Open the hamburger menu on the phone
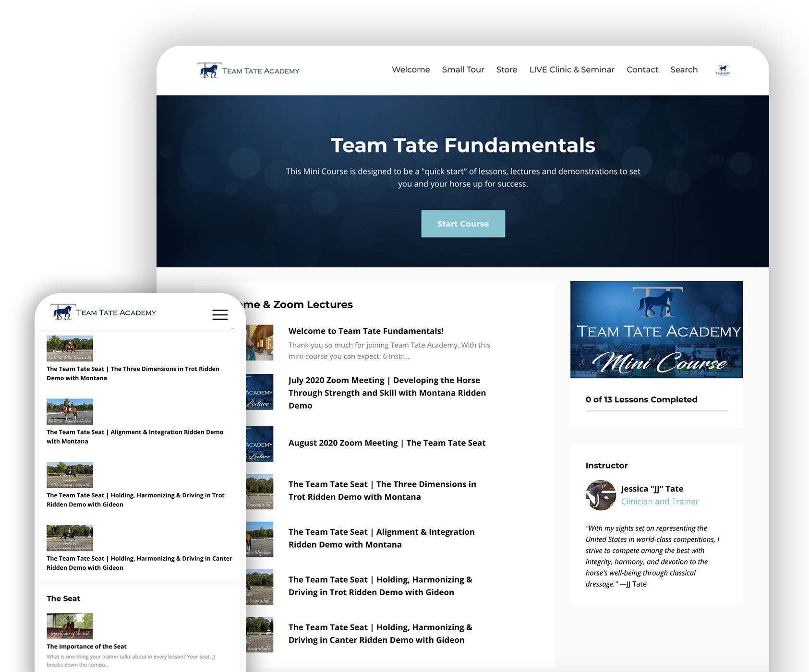 click(x=220, y=314)
